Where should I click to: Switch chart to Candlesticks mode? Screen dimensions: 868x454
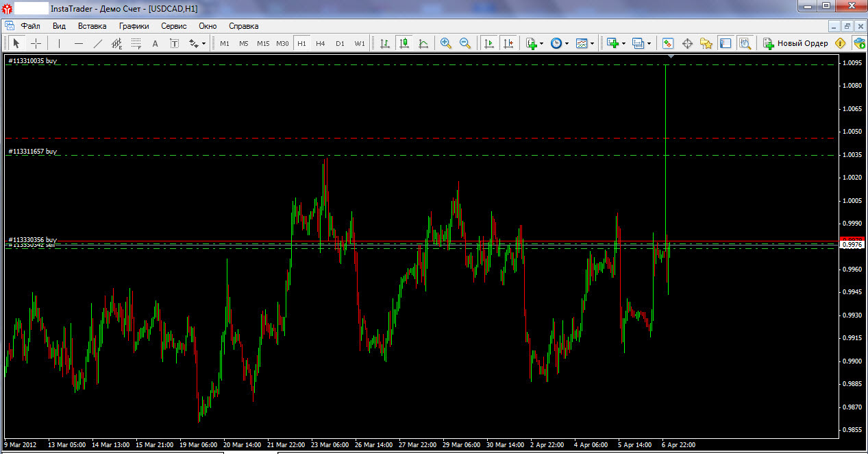tap(404, 43)
